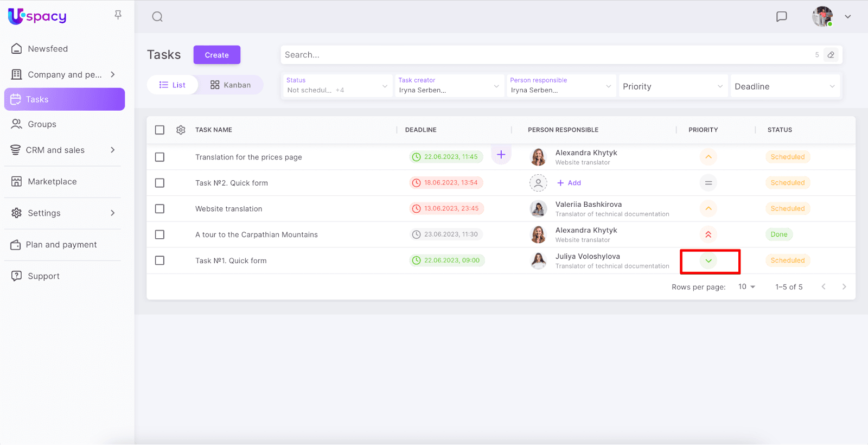Expand the Deadline filter dropdown

784,86
